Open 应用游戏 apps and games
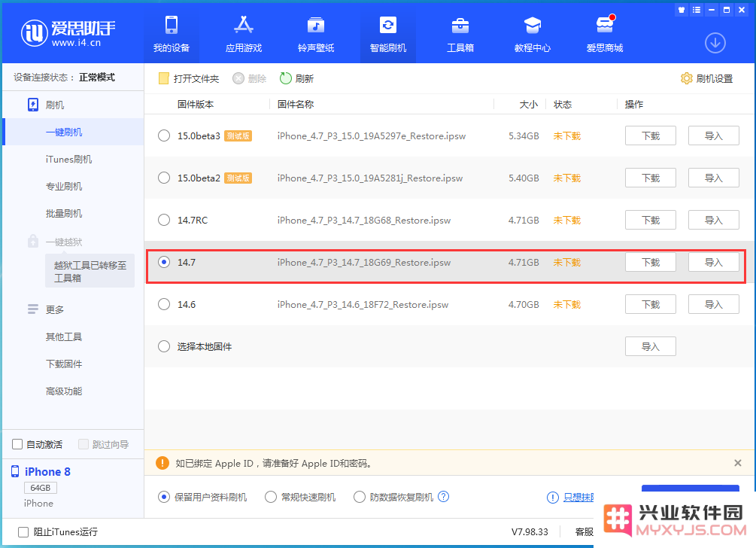The height and width of the screenshot is (548, 756). coord(244,35)
